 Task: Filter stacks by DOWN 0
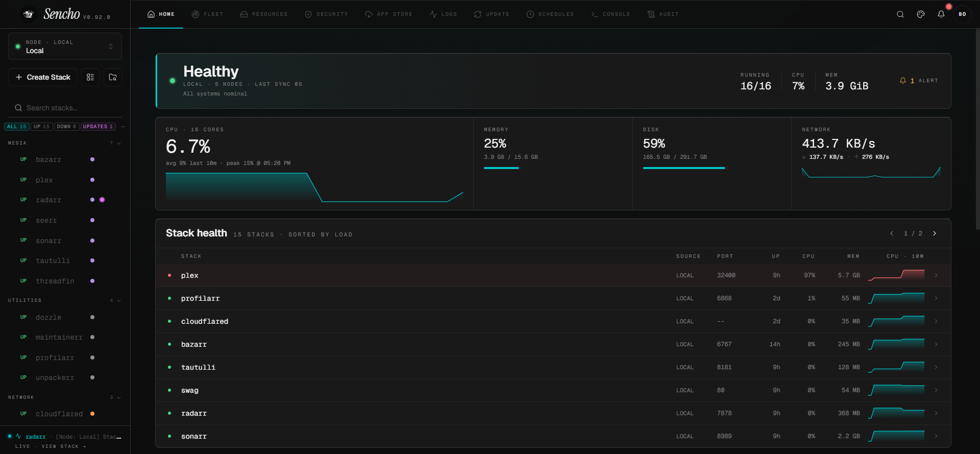click(67, 127)
